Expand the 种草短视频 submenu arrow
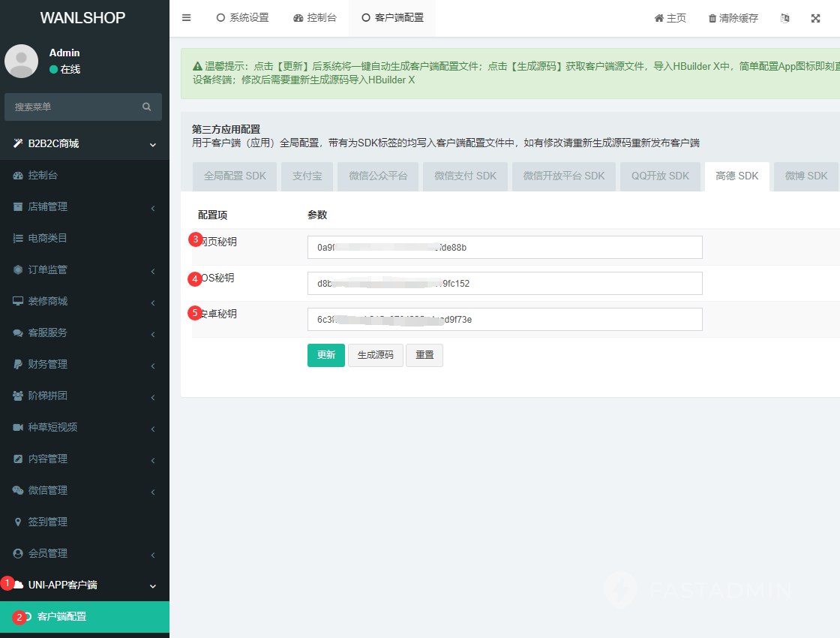The width and height of the screenshot is (840, 638). (x=153, y=429)
